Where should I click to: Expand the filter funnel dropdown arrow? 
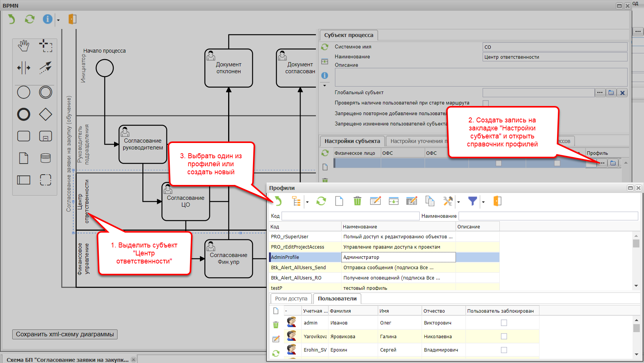(x=483, y=202)
